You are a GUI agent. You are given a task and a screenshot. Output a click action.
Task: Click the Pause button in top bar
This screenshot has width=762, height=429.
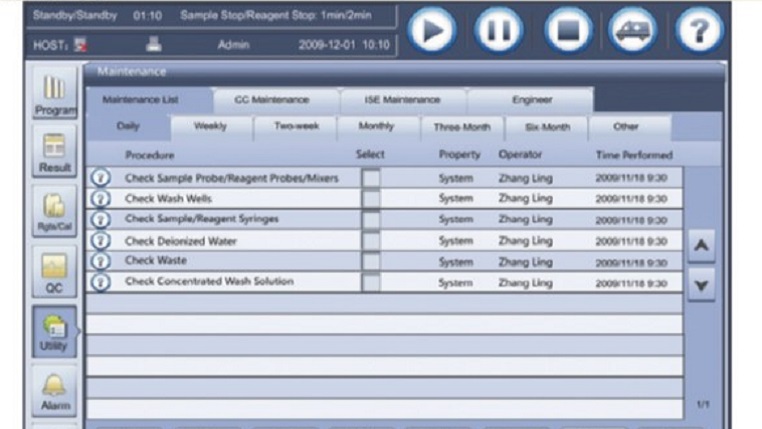coord(499,31)
